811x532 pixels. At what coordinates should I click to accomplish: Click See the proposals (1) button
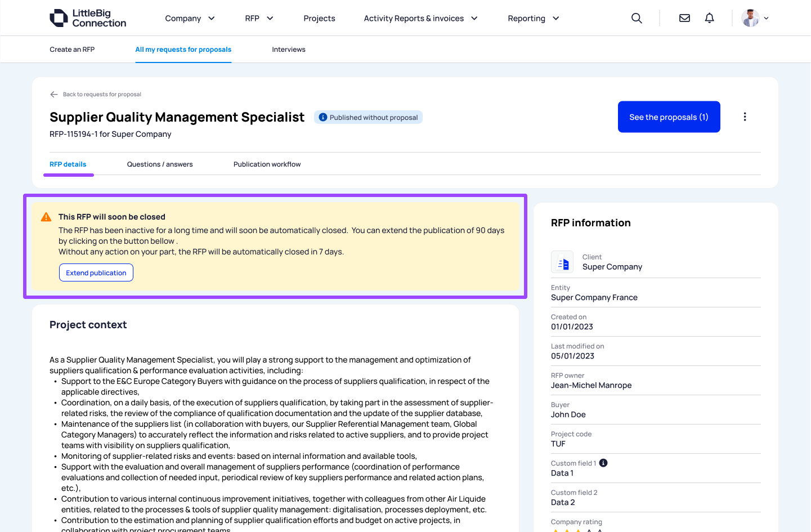point(669,117)
